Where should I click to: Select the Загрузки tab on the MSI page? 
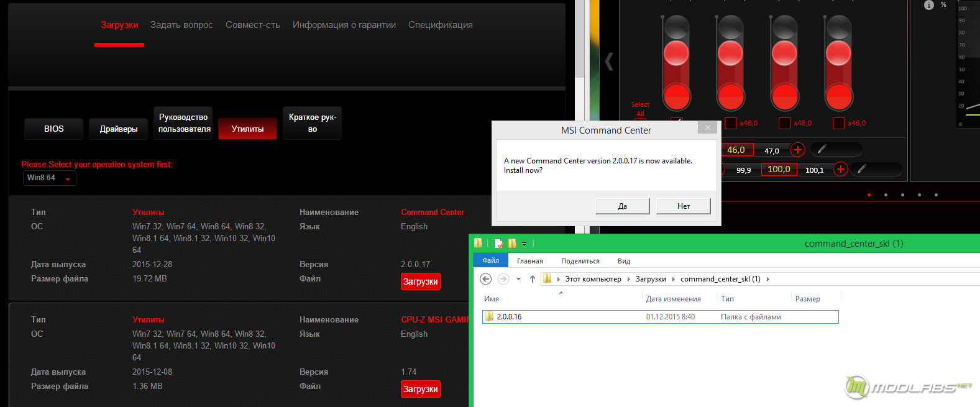click(x=119, y=25)
